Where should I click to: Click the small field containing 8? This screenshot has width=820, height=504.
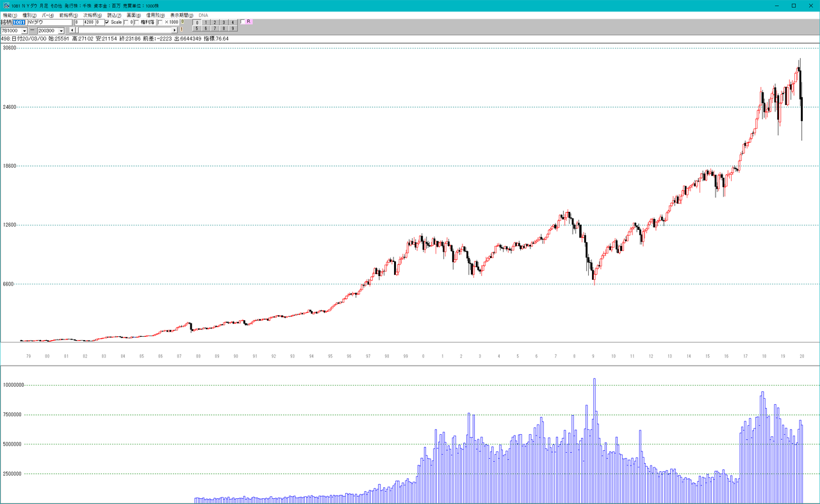79,22
